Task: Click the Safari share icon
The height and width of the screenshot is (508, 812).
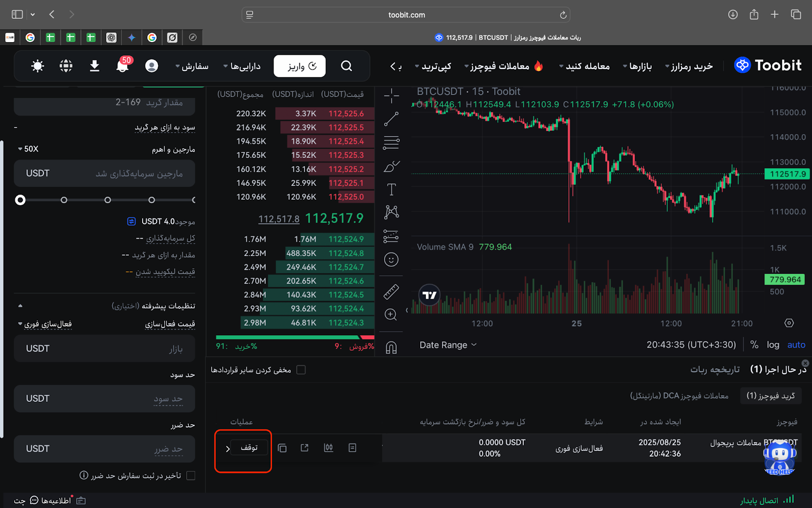Action: point(754,14)
